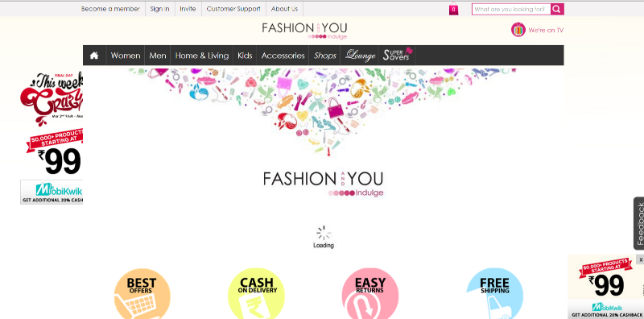
Task: Open the shopping bag cart icon
Action: pyautogui.click(x=453, y=9)
